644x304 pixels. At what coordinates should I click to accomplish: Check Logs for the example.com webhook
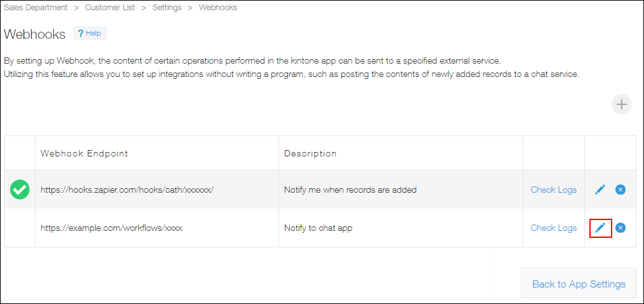[554, 228]
